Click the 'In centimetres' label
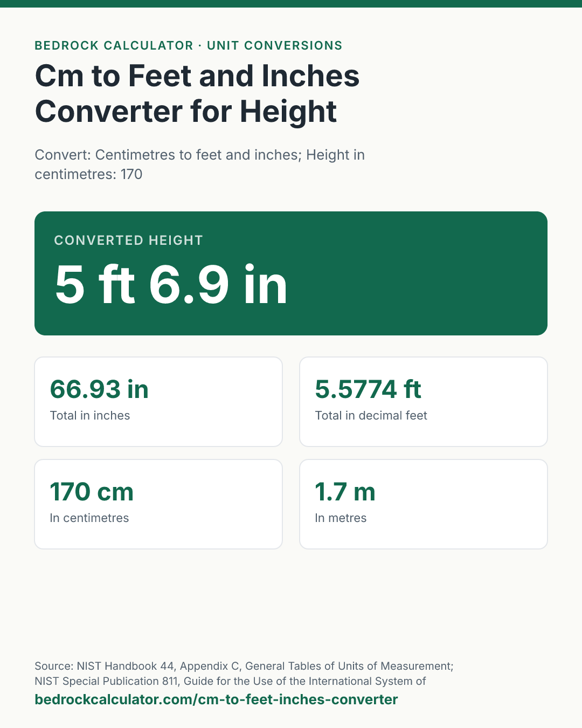Viewport: 582px width, 728px height. (89, 518)
